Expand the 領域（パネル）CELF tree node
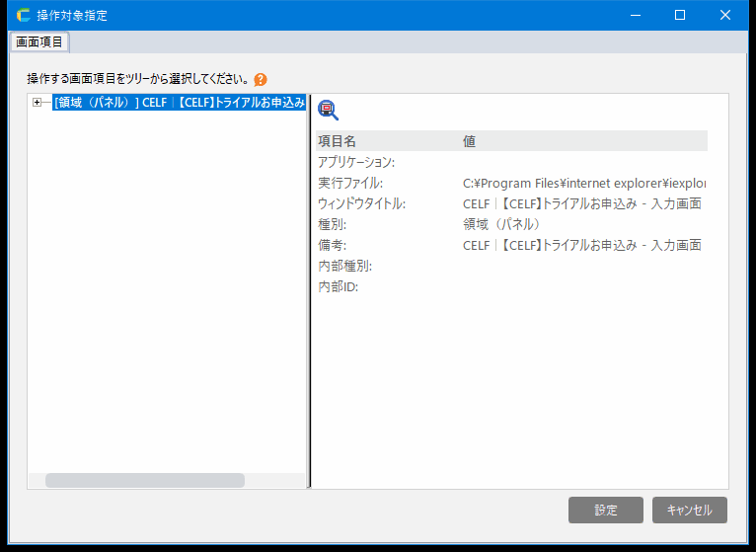 [38, 102]
